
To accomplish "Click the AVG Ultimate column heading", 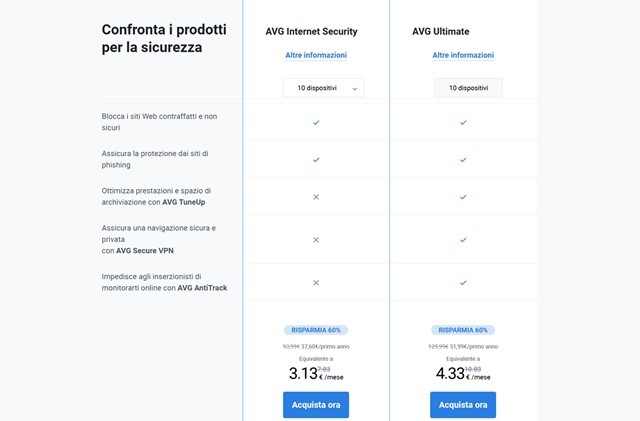I will 441,31.
